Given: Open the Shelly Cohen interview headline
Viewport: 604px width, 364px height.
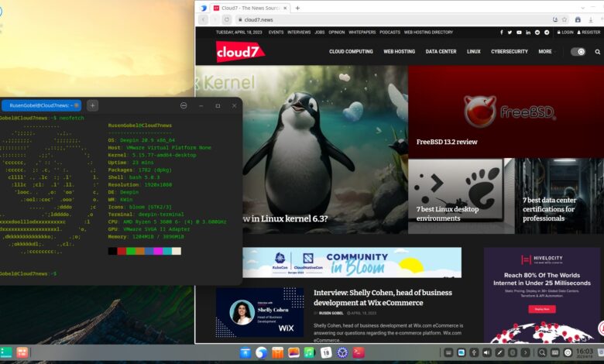Looking at the screenshot, I should pos(383,297).
